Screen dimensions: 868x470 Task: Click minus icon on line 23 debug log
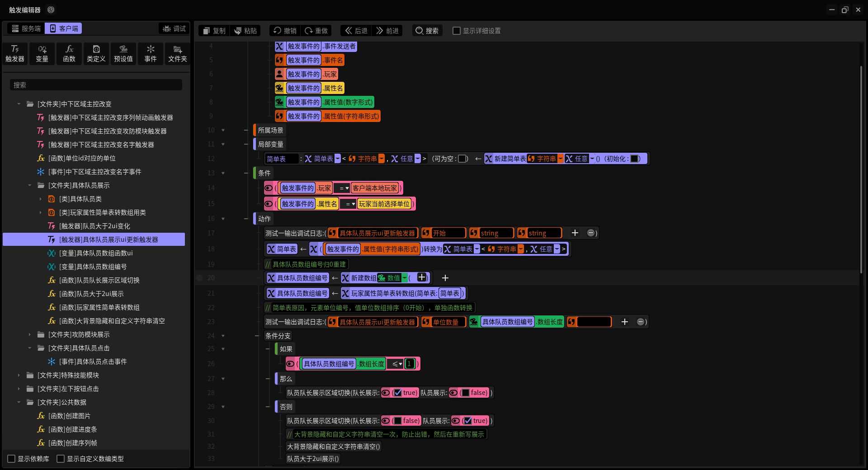[641, 322]
